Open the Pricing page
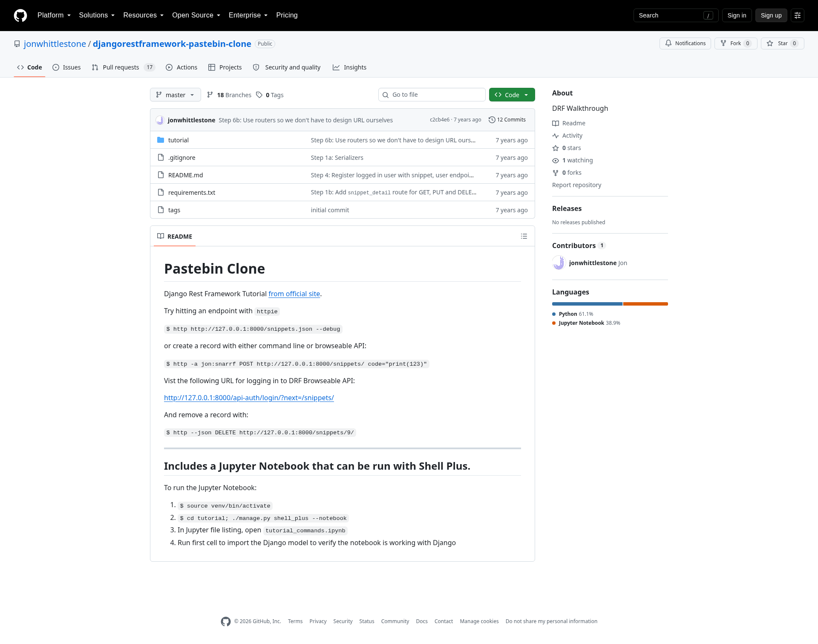818x644 pixels. pyautogui.click(x=287, y=15)
